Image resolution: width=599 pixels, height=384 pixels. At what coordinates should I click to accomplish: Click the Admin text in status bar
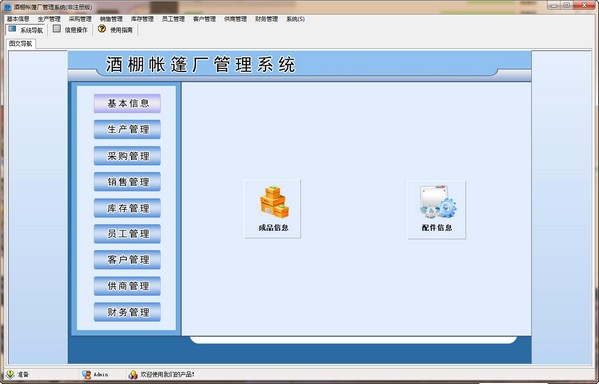point(101,374)
